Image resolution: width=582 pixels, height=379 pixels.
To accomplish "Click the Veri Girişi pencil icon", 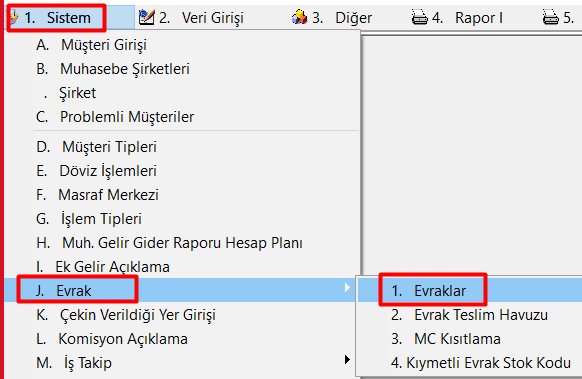I will (x=147, y=17).
